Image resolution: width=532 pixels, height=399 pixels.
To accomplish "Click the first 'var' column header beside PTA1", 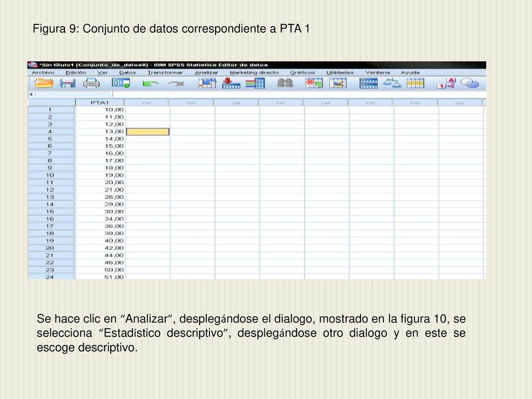I will click(x=147, y=102).
